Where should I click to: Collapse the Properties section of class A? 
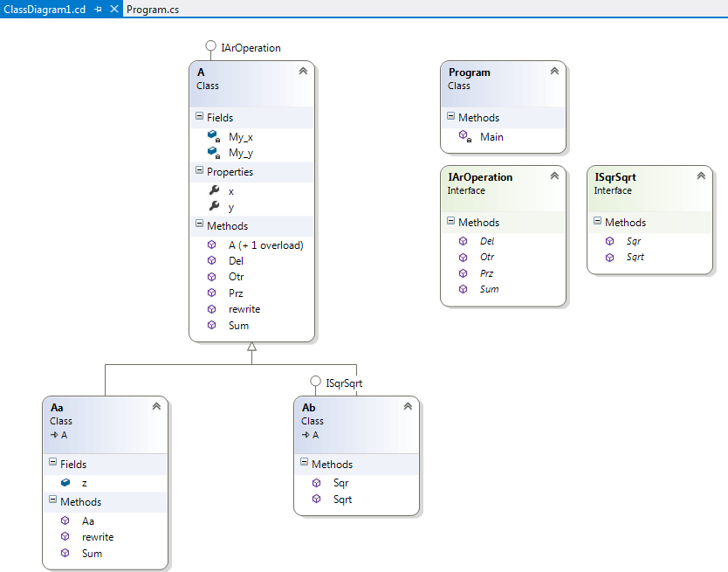coord(200,170)
